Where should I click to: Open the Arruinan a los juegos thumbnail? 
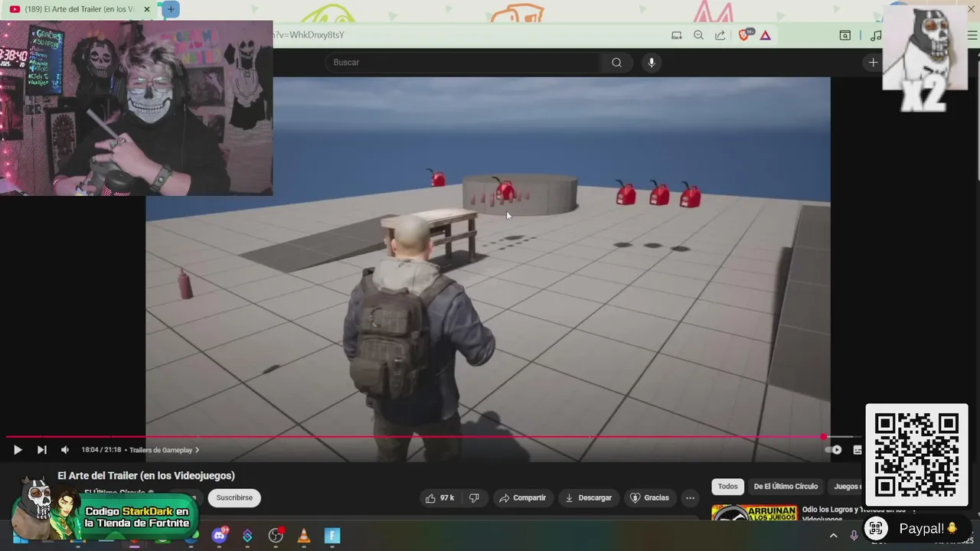coord(754,513)
